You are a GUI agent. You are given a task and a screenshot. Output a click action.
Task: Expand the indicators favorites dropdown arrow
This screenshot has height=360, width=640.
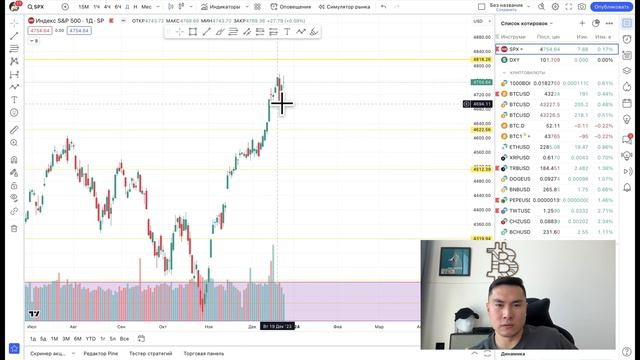[247, 7]
